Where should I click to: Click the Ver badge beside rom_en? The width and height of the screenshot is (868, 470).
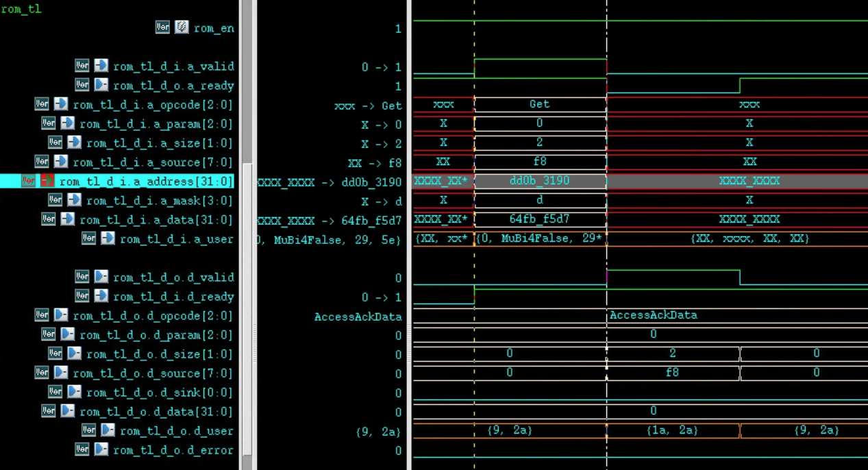pos(162,27)
